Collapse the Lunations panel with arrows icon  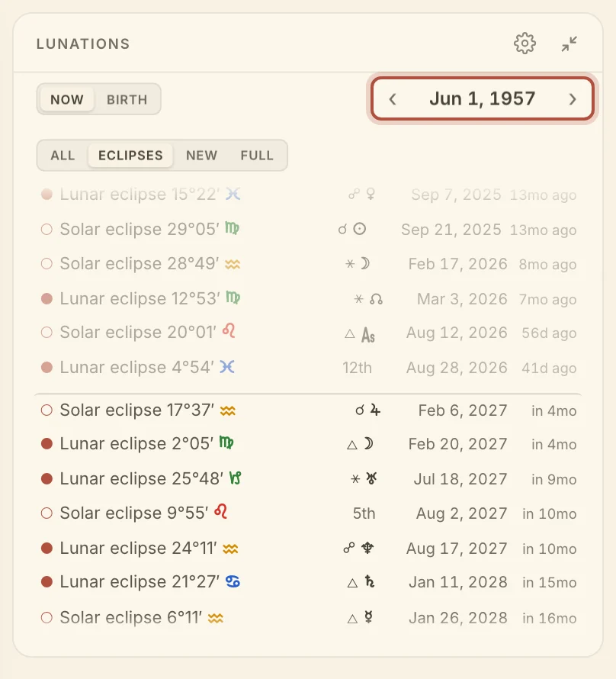tap(569, 43)
